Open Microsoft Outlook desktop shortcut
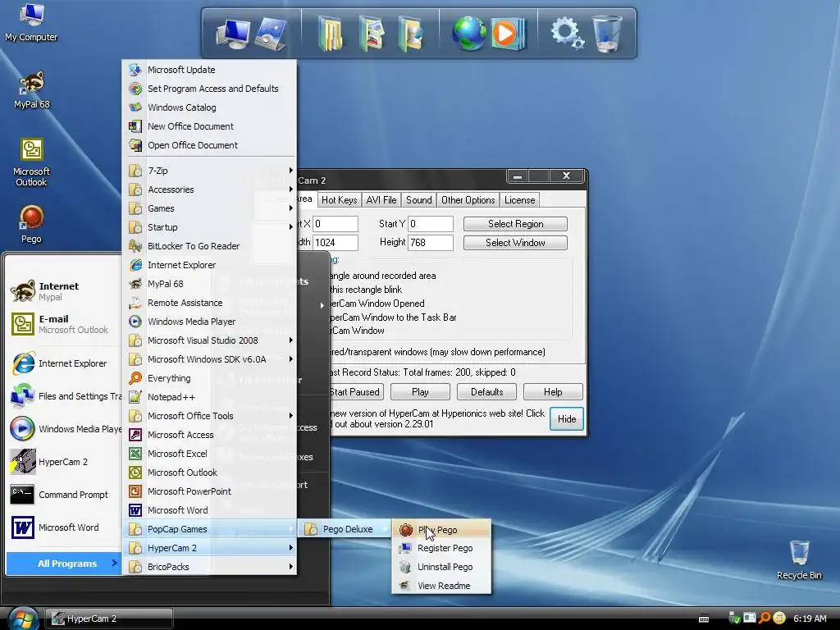840x630 pixels. point(31,162)
